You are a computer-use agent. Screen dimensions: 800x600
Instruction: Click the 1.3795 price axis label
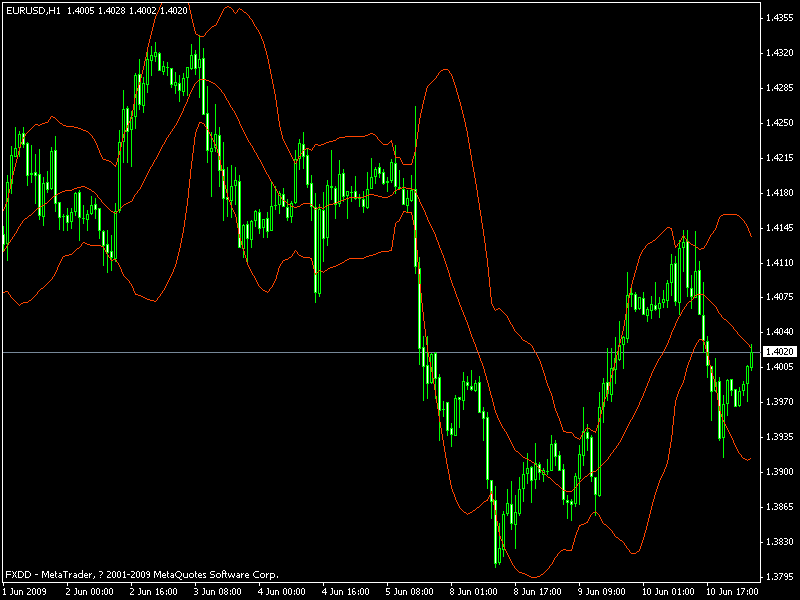(x=780, y=577)
